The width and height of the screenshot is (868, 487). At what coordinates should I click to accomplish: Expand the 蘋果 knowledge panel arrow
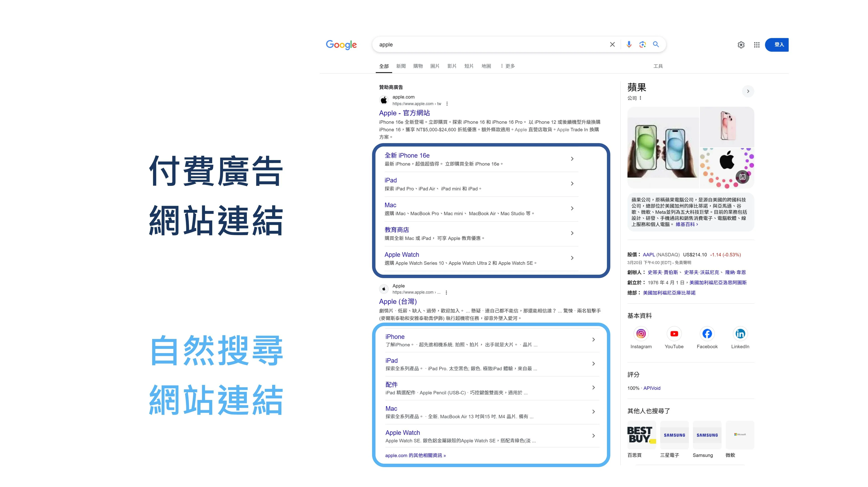point(748,91)
